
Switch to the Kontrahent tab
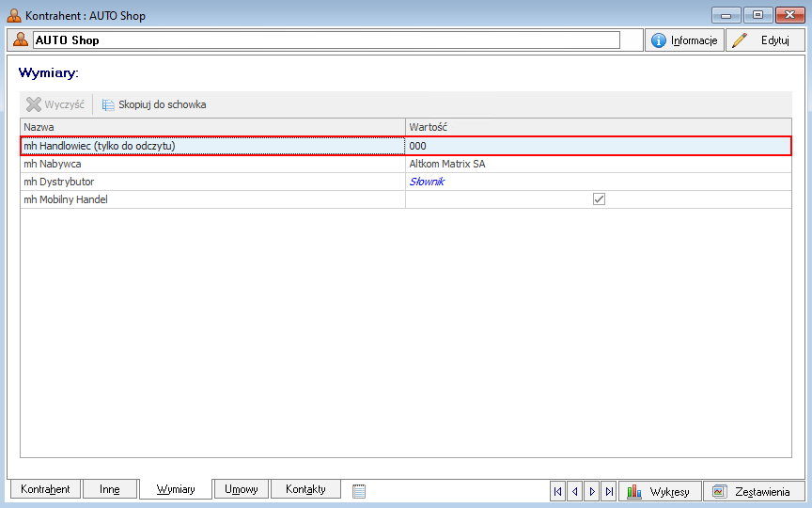(x=45, y=489)
